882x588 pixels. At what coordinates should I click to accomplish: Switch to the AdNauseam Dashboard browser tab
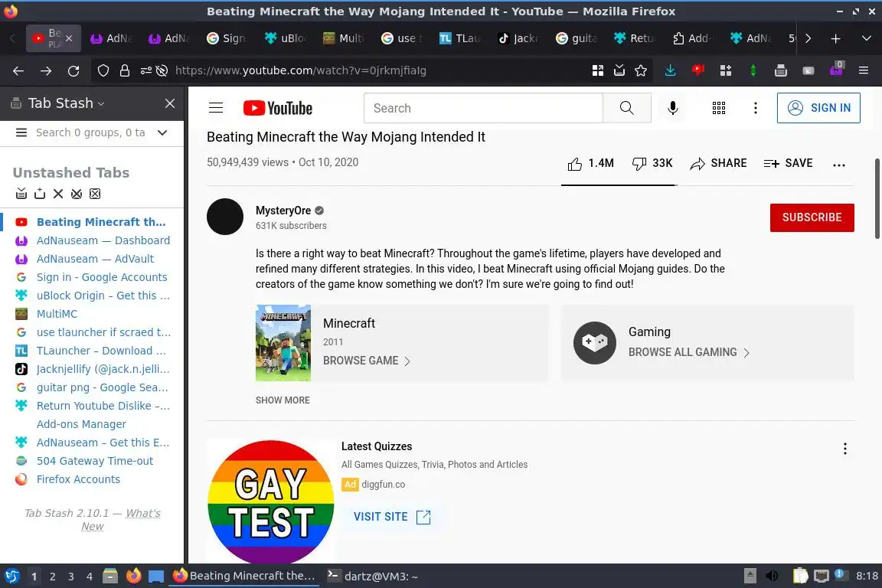tap(111, 38)
